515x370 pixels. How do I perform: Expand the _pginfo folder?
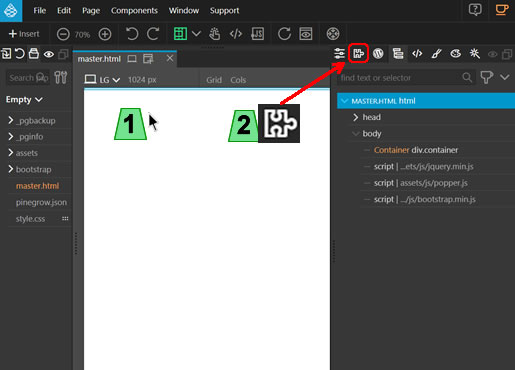click(x=11, y=137)
